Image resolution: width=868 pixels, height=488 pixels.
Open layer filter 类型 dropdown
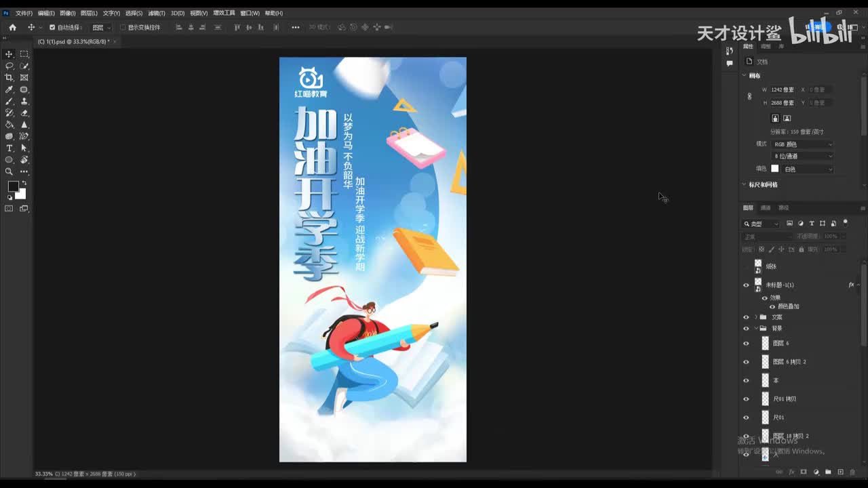pos(762,224)
